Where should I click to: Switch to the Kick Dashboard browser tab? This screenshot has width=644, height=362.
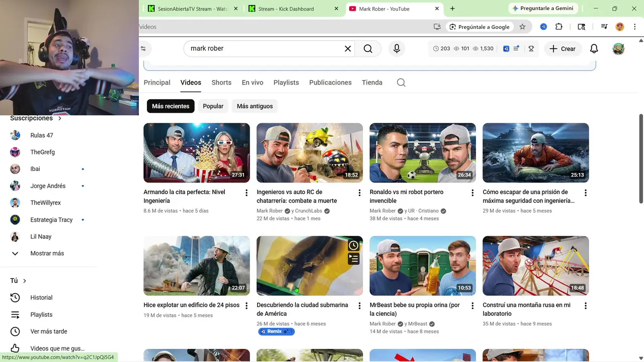coord(293,9)
